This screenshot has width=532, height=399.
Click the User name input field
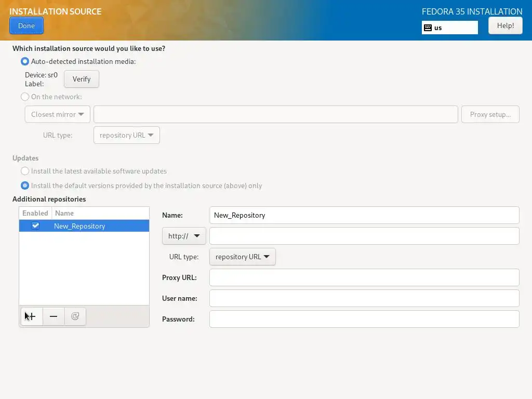[x=364, y=298]
